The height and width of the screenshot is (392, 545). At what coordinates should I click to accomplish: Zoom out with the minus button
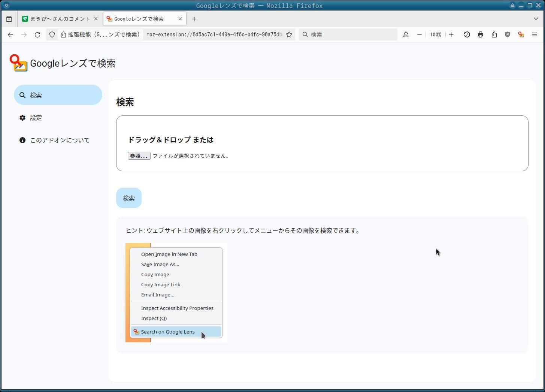tap(420, 34)
